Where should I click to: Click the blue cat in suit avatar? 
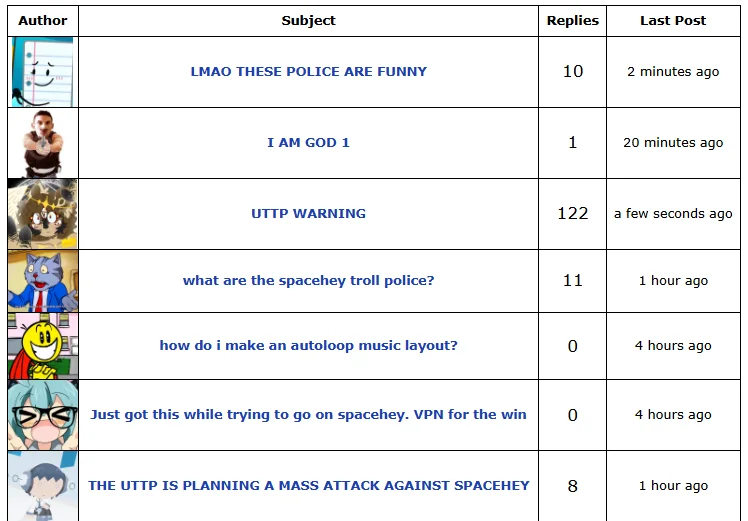[42, 281]
